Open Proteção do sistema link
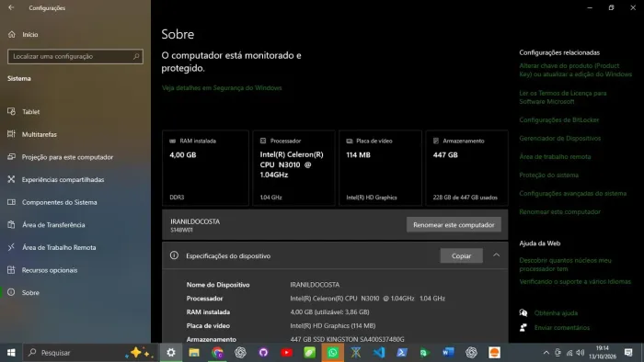Image resolution: width=644 pixels, height=362 pixels. pos(548,175)
